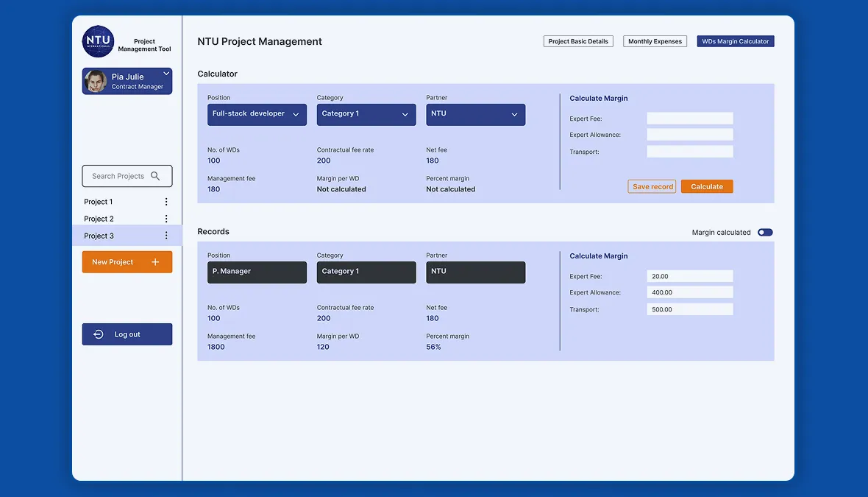Switch to Monthly Expenses tab
Image resolution: width=868 pixels, height=497 pixels.
[655, 41]
